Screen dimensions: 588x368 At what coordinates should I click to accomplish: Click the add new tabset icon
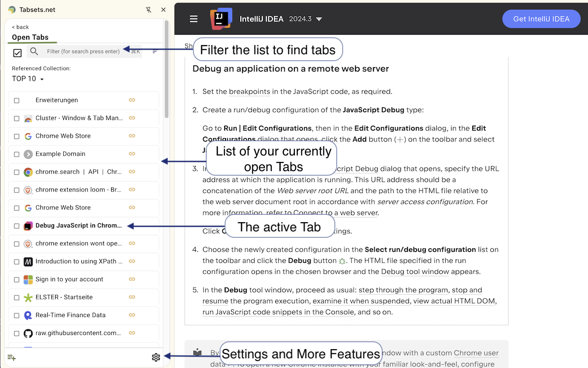coord(11,357)
